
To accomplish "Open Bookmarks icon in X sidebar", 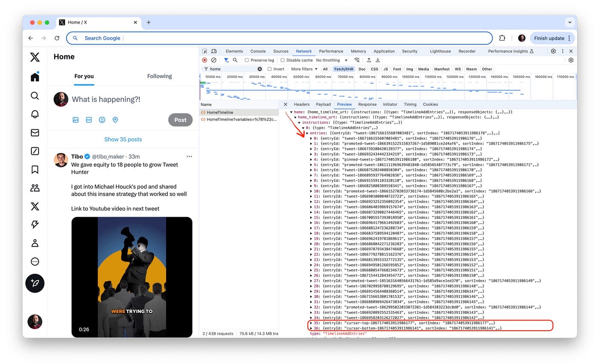I will tap(35, 170).
